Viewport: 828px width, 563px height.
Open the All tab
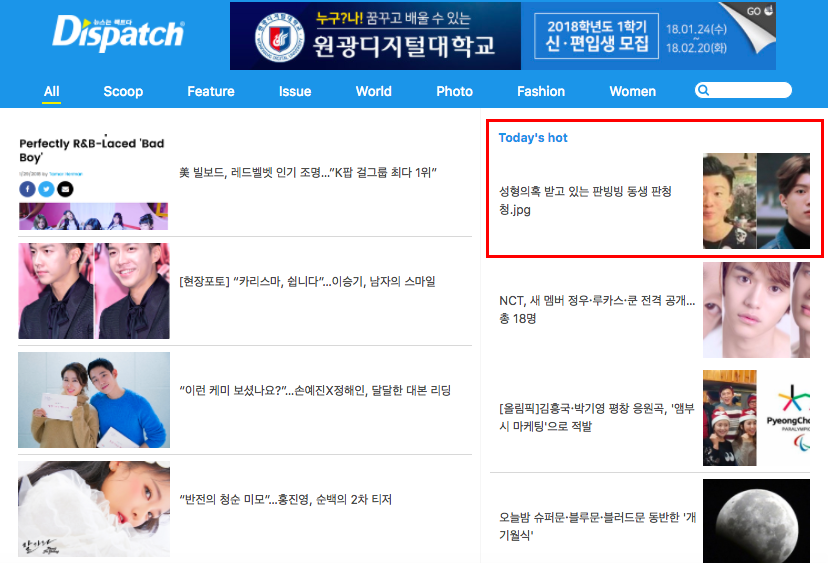click(x=51, y=91)
